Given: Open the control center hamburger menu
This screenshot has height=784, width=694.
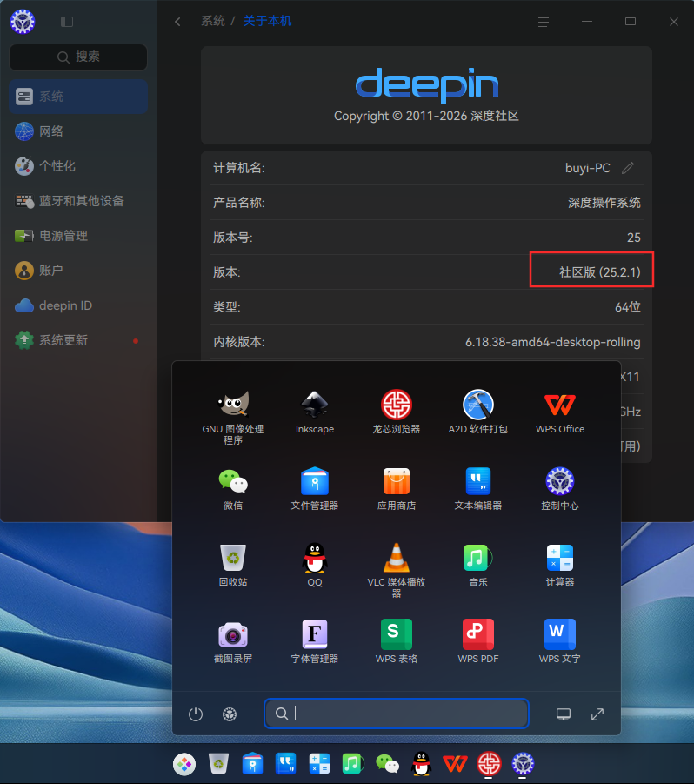Looking at the screenshot, I should click(x=543, y=22).
